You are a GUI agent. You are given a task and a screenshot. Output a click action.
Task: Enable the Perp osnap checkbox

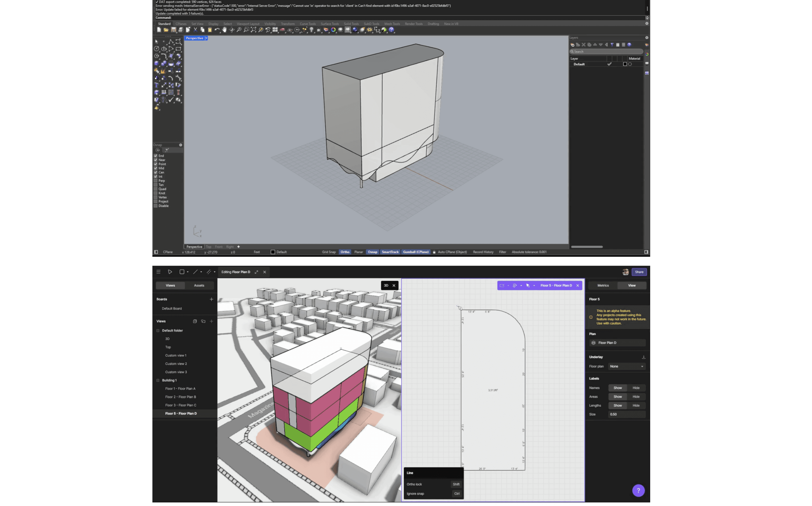(x=155, y=181)
